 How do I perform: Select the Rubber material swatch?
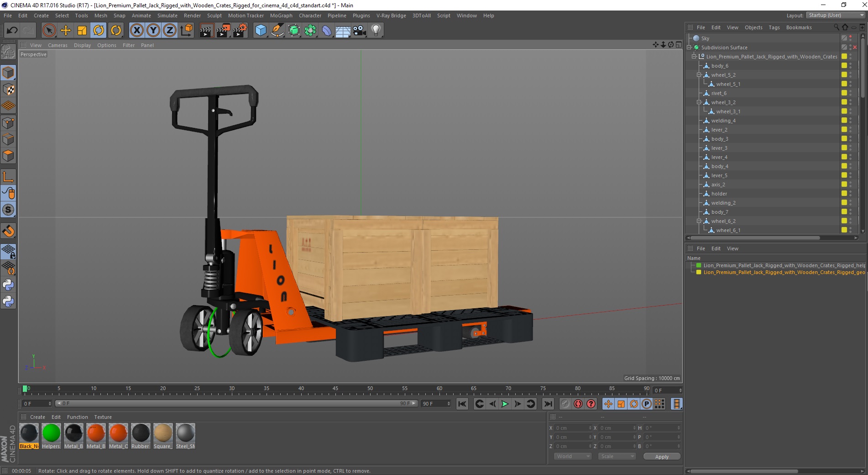click(x=141, y=436)
